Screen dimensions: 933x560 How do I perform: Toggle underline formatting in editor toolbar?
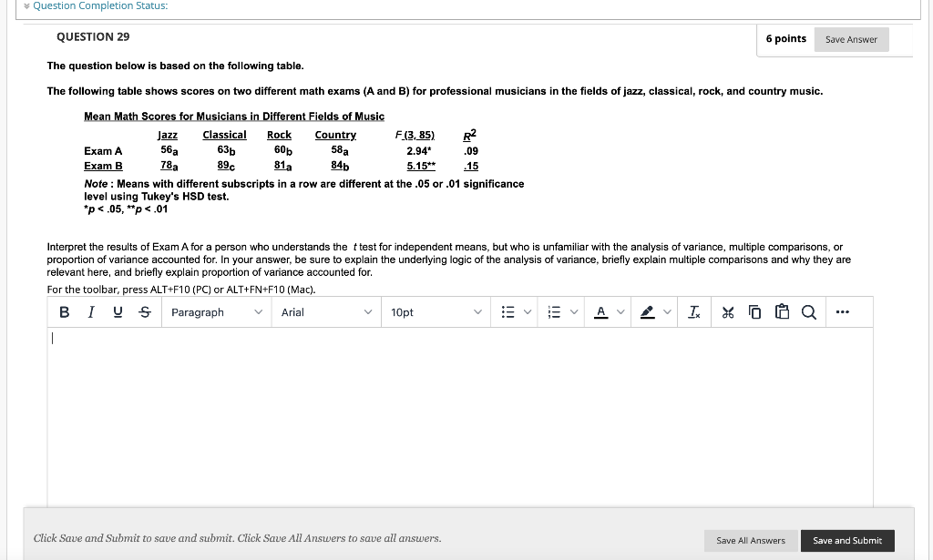coord(118,312)
